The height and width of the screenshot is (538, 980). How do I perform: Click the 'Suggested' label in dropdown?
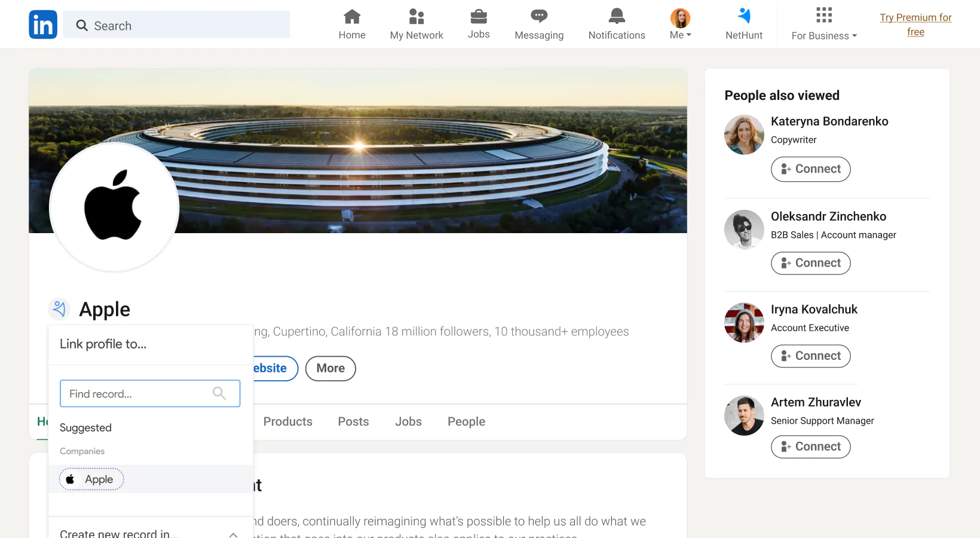click(x=85, y=427)
